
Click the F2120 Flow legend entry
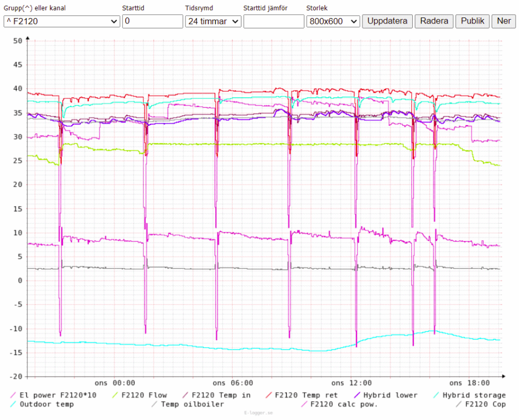144,395
